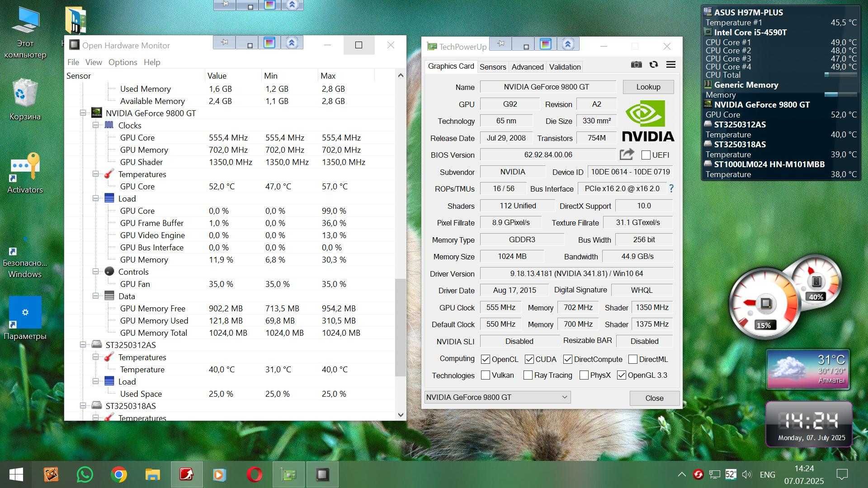Toggle the OpenCL checkbox
The width and height of the screenshot is (868, 488).
[x=486, y=359]
